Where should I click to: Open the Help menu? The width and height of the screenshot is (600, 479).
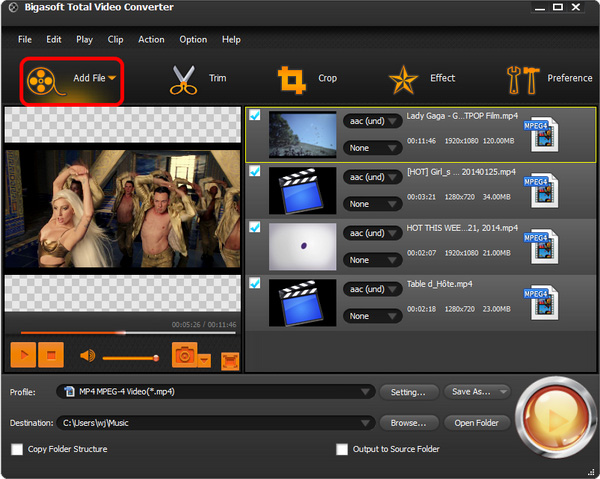pyautogui.click(x=231, y=39)
